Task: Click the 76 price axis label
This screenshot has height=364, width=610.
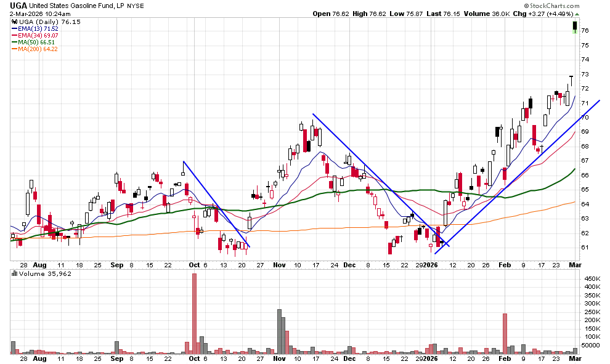Action: [x=585, y=30]
